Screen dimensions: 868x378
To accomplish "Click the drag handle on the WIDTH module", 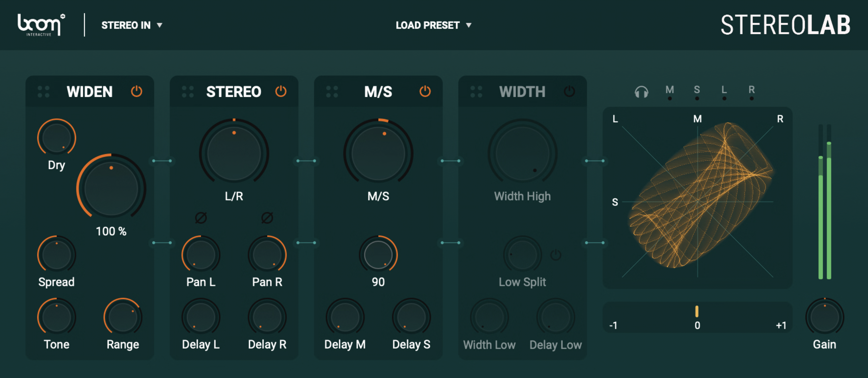I will 477,91.
